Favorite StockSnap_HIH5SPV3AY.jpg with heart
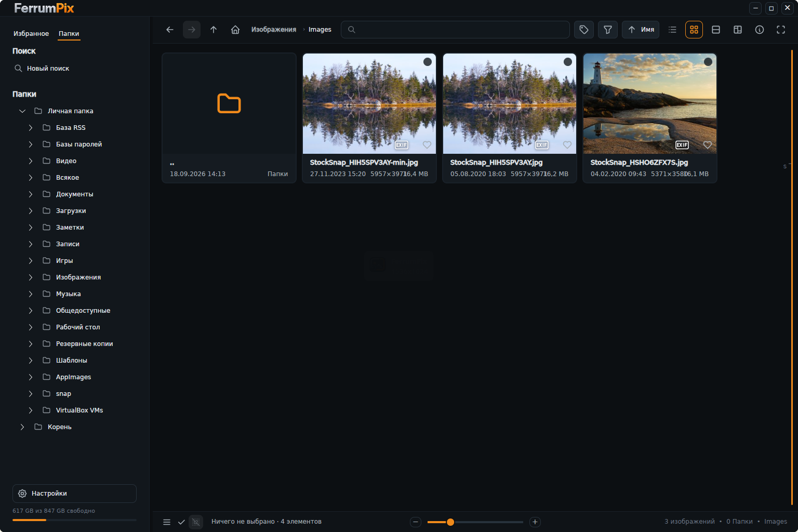This screenshot has width=798, height=532. (567, 145)
